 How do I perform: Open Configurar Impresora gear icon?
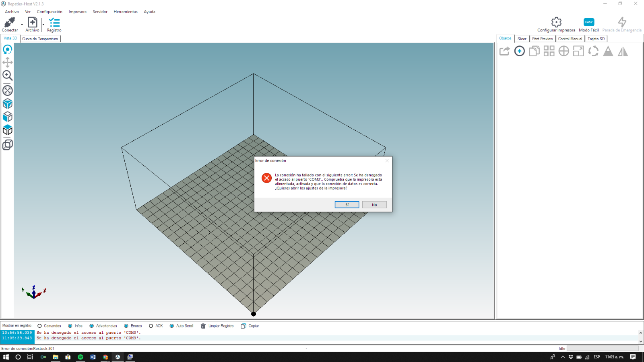tap(556, 22)
